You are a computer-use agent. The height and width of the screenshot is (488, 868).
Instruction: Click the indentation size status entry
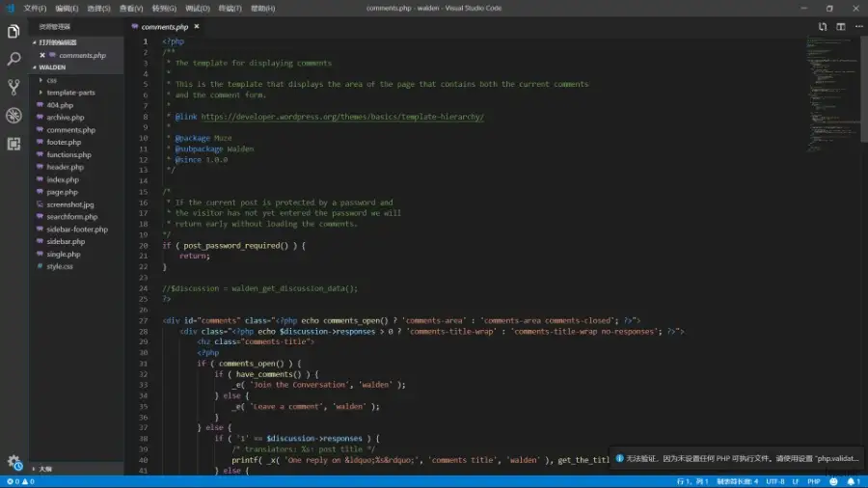738,482
